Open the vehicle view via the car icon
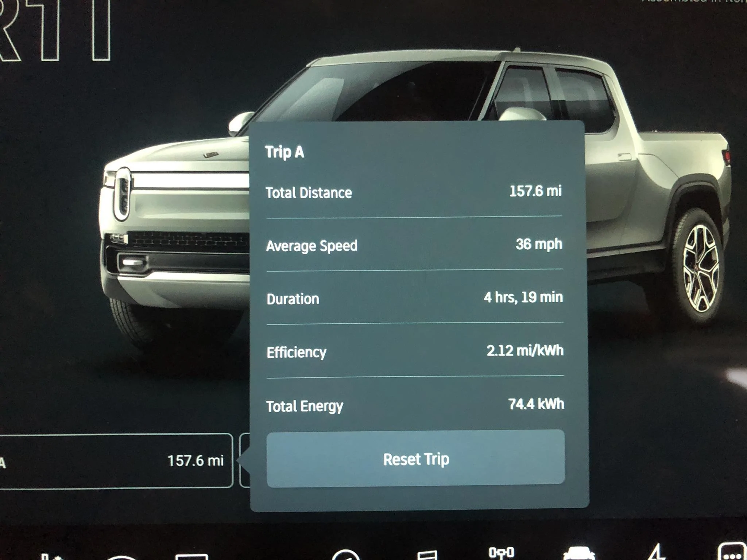The width and height of the screenshot is (747, 560). pos(578,553)
